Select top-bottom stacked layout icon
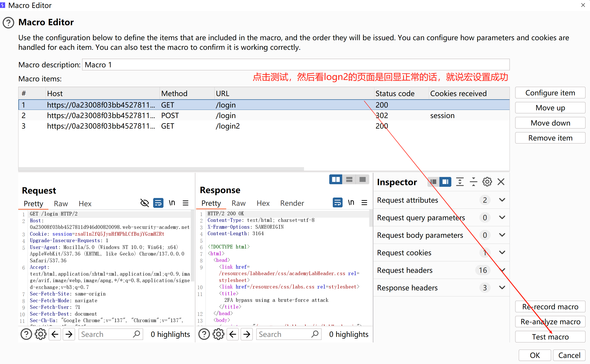Screen dimensions: 590x364 [x=349, y=179]
